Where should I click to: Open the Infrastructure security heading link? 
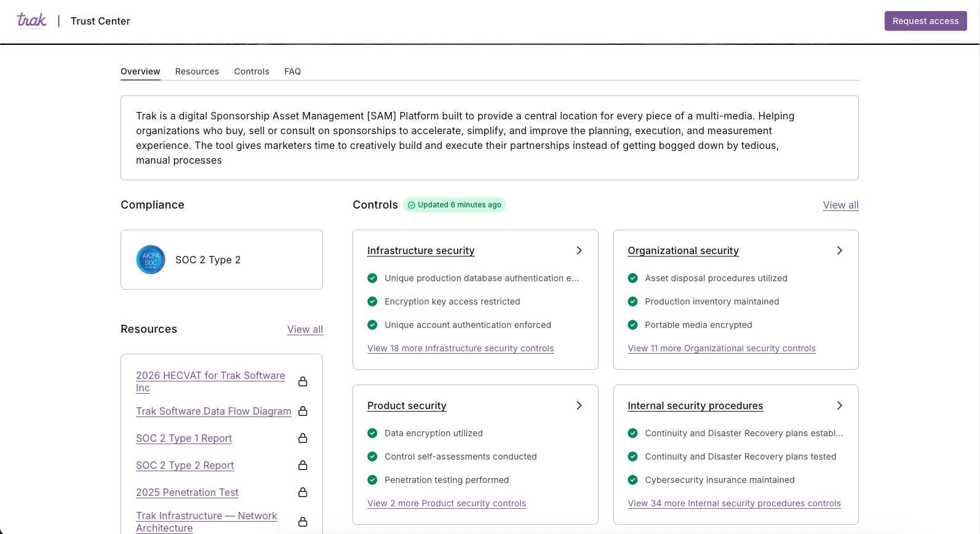click(421, 250)
